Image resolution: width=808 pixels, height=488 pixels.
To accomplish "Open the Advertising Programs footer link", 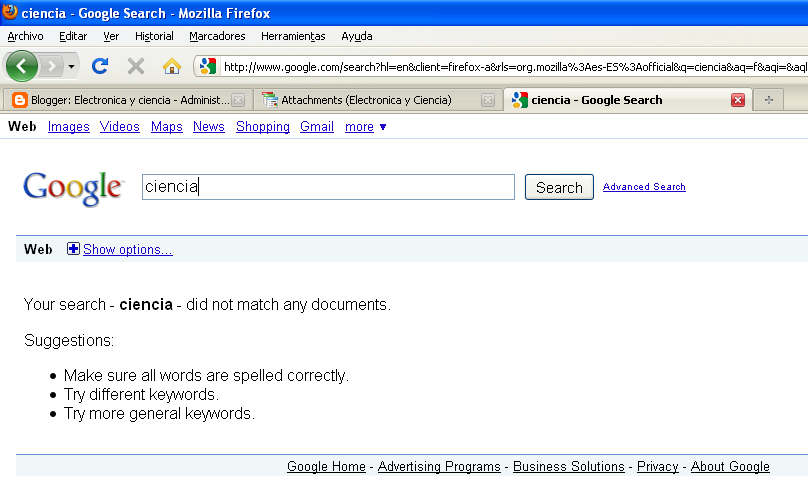I will tap(439, 466).
